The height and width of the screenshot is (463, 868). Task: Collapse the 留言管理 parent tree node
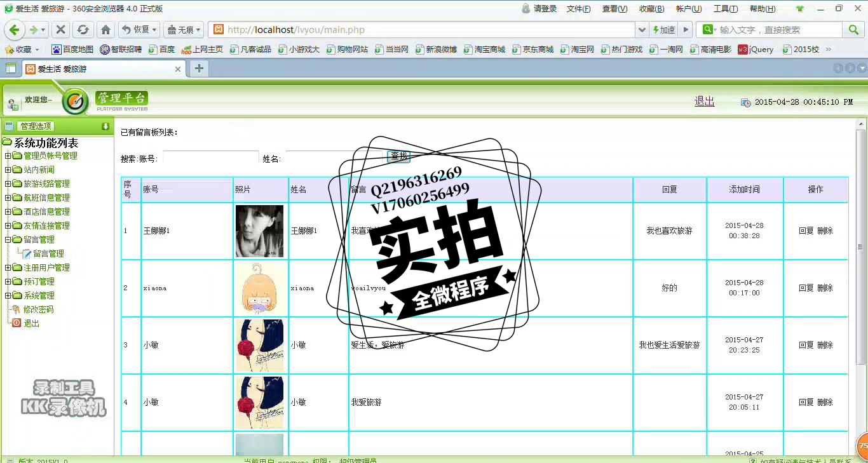pos(8,239)
